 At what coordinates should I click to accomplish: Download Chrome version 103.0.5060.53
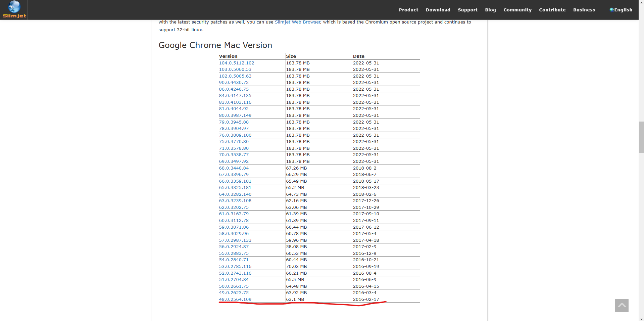[235, 70]
